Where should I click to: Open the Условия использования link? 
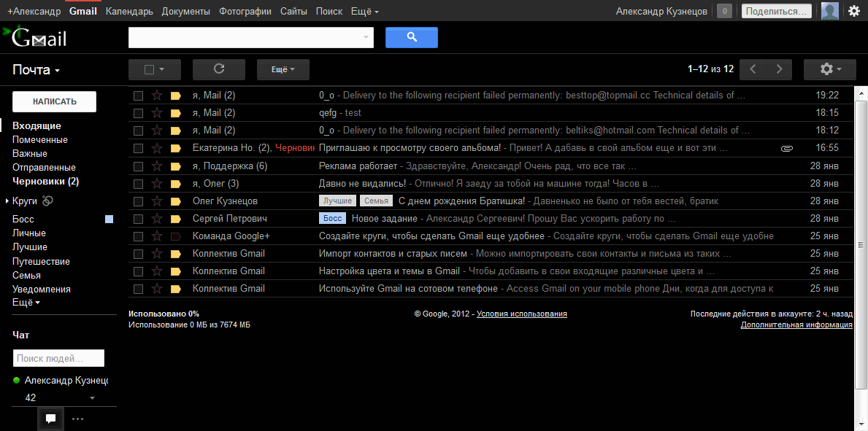pyautogui.click(x=521, y=314)
